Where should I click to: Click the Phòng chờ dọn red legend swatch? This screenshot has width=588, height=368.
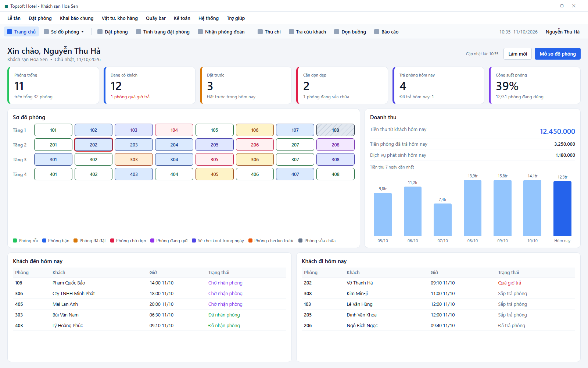pyautogui.click(x=112, y=241)
